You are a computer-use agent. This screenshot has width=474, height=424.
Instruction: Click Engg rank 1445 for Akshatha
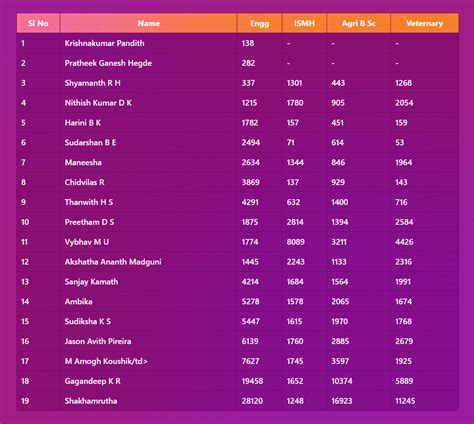click(x=250, y=262)
